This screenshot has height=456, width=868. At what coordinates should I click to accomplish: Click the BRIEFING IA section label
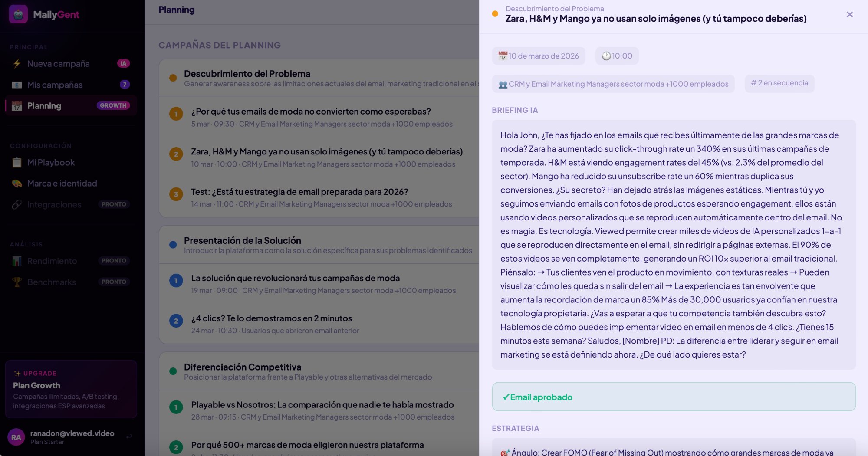pyautogui.click(x=515, y=110)
